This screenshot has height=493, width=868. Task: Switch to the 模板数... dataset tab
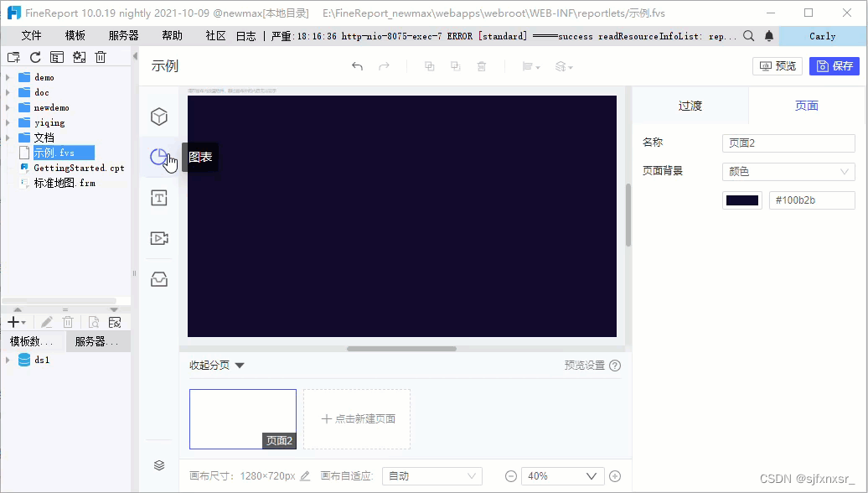point(34,342)
